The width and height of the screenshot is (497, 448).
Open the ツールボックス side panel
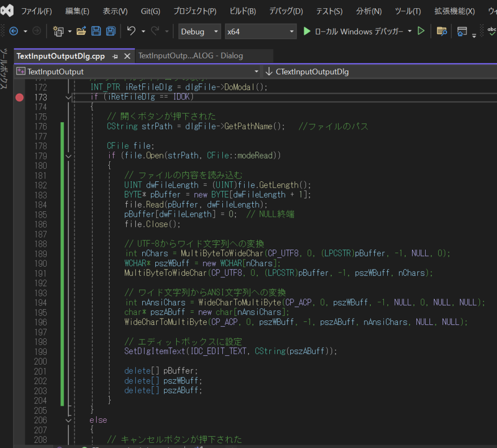(x=4, y=68)
